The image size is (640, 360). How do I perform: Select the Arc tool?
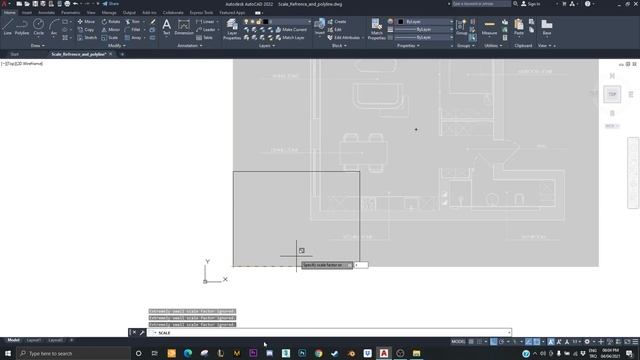53,27
